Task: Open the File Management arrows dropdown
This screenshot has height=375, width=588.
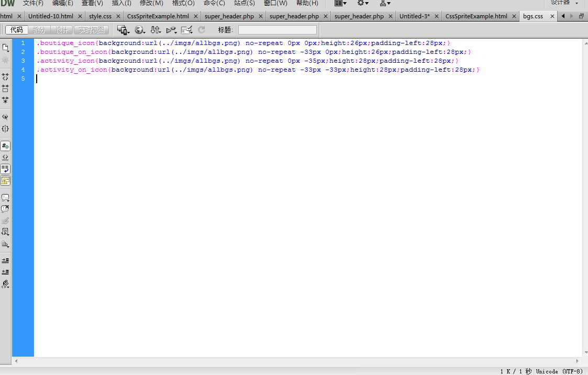Action: (x=156, y=30)
